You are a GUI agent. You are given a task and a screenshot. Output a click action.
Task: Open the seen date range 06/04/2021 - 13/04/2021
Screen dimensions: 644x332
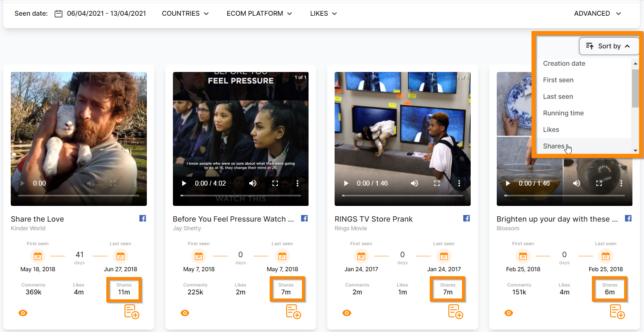[106, 14]
